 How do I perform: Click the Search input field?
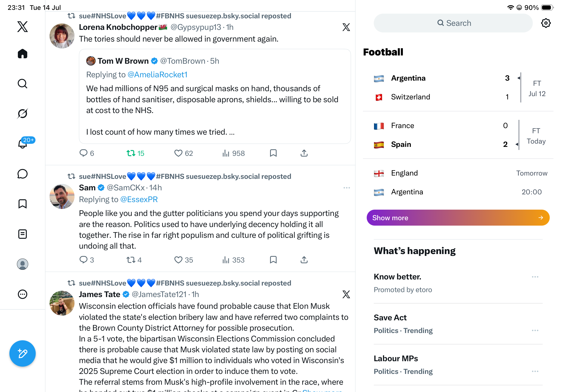[453, 23]
